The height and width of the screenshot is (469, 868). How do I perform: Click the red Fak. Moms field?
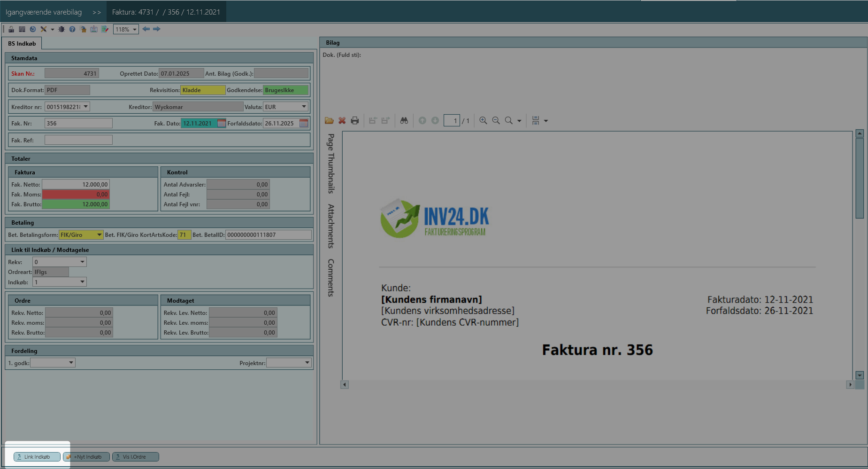[x=76, y=194]
